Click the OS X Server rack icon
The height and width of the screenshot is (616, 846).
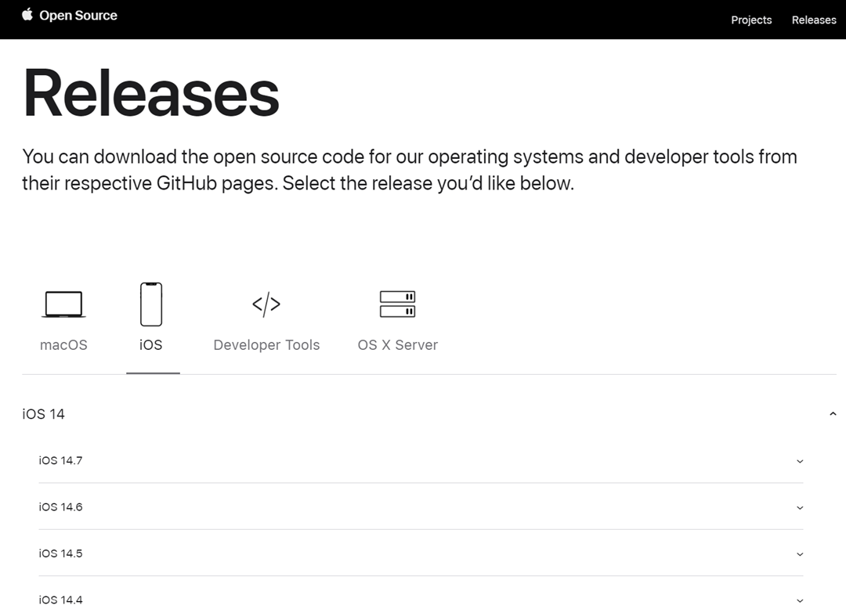(x=398, y=304)
